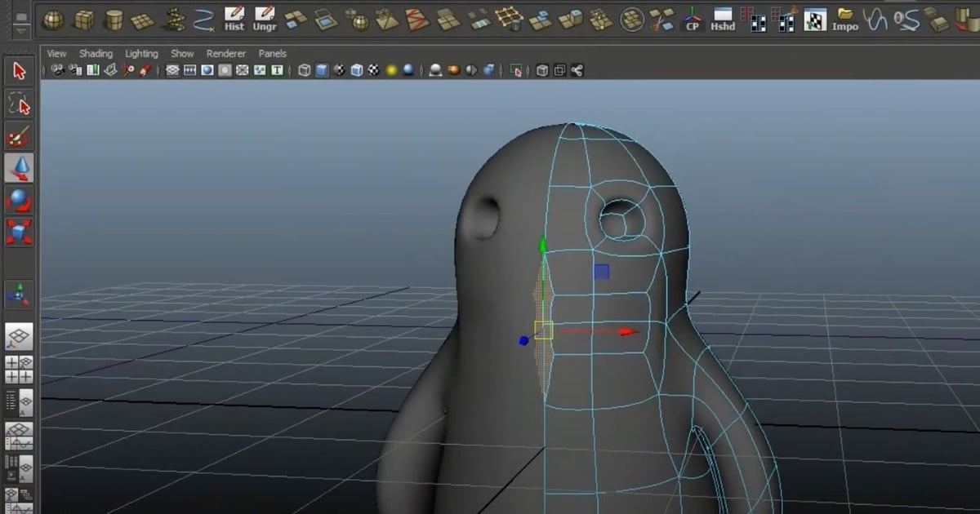Image resolution: width=980 pixels, height=514 pixels.
Task: Click the Ungr ungroup button
Action: click(x=264, y=18)
